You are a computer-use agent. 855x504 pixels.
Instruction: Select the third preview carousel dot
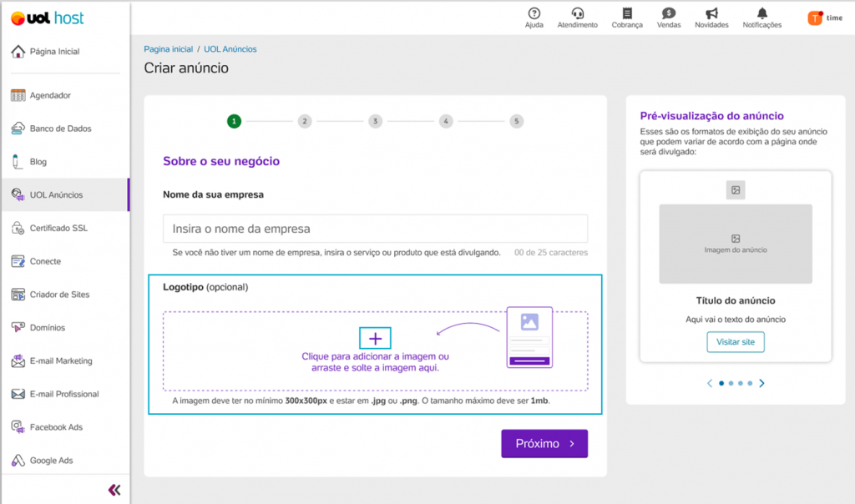click(741, 384)
